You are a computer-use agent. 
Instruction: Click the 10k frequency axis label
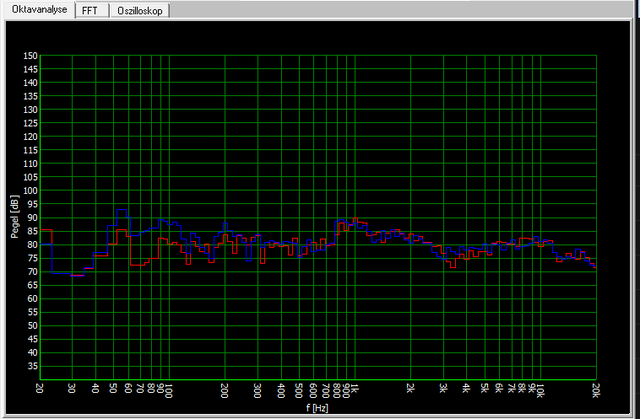click(x=540, y=390)
